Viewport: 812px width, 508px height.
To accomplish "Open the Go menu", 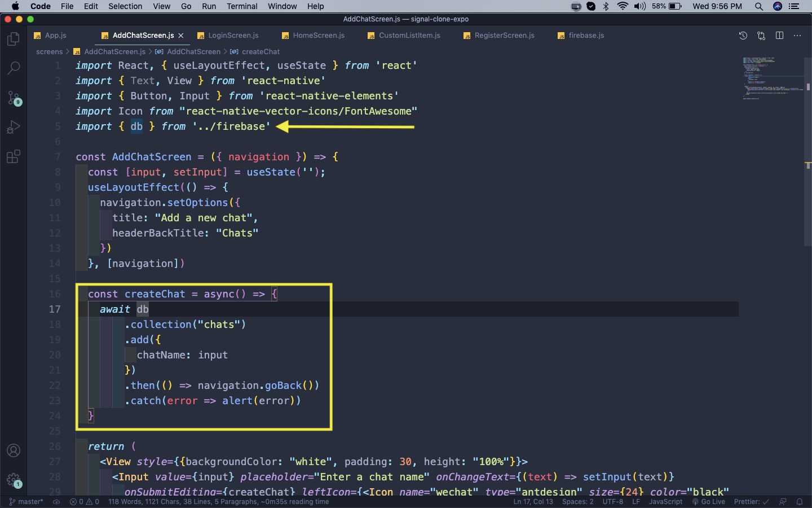I will [x=186, y=6].
